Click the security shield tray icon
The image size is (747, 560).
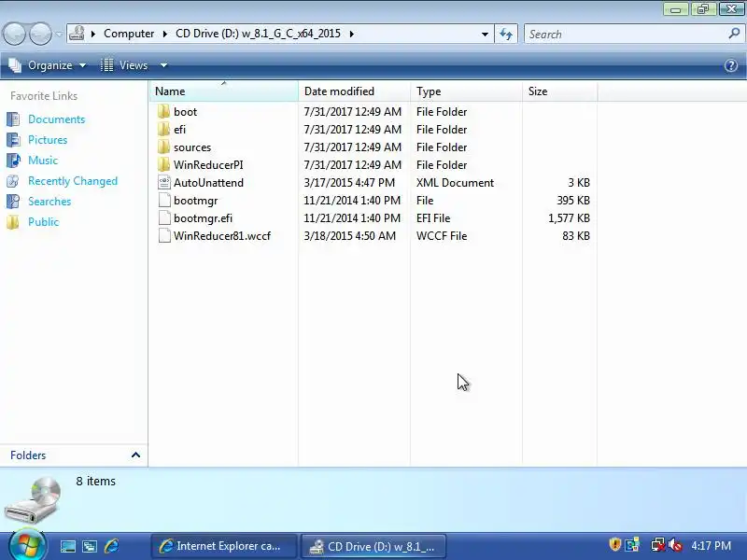tap(614, 545)
